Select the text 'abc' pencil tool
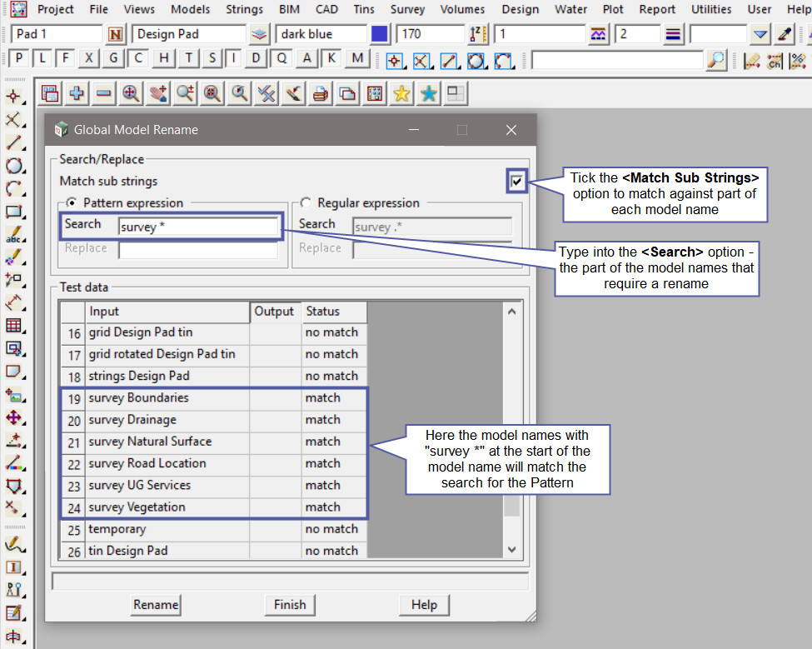 13,236
